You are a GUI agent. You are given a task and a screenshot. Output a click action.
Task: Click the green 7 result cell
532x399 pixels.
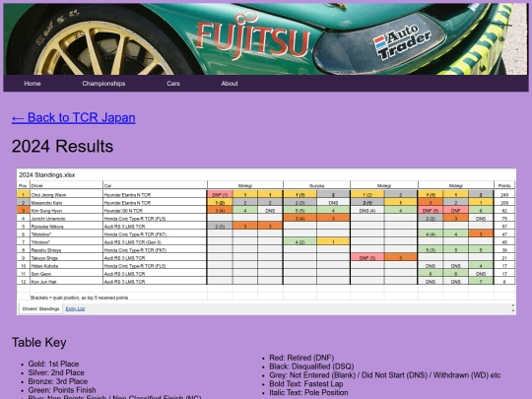coord(481,282)
